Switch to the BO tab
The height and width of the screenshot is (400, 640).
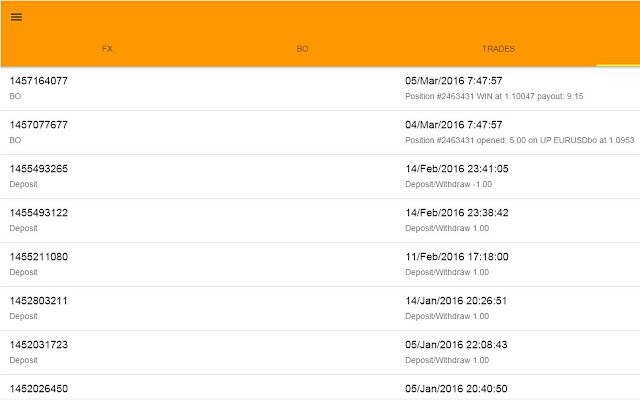[x=302, y=49]
